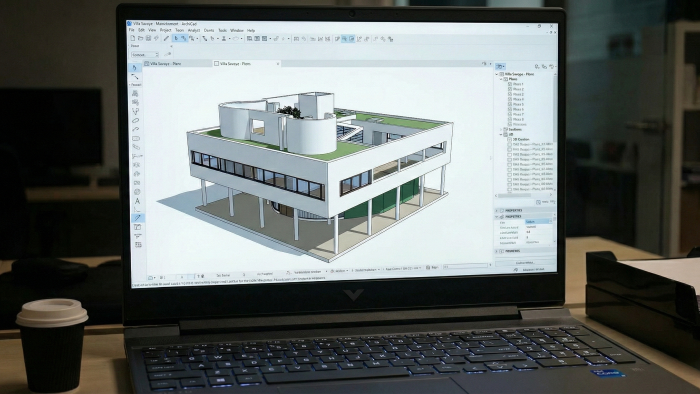The height and width of the screenshot is (394, 700).
Task: Click the pencil icon in the top toolbar
Action: tap(166, 38)
